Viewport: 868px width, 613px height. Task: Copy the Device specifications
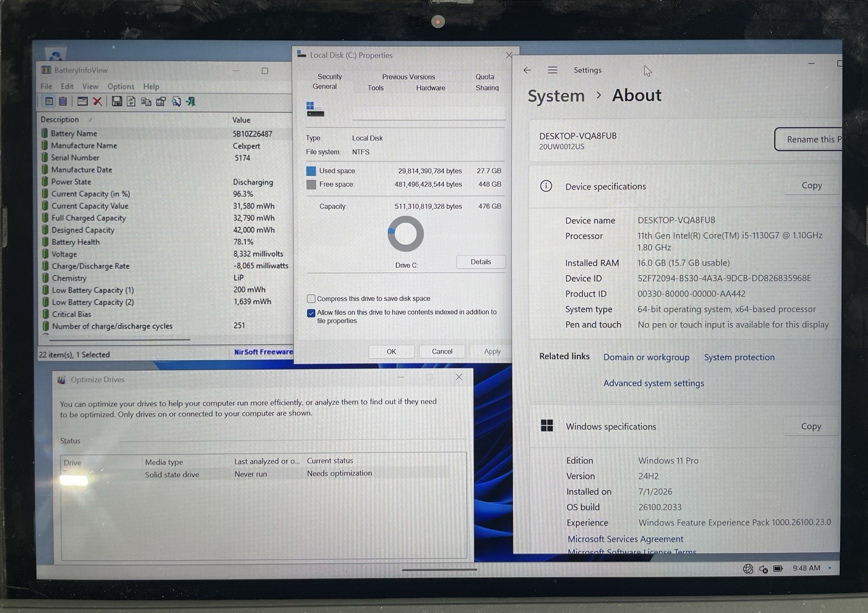812,186
